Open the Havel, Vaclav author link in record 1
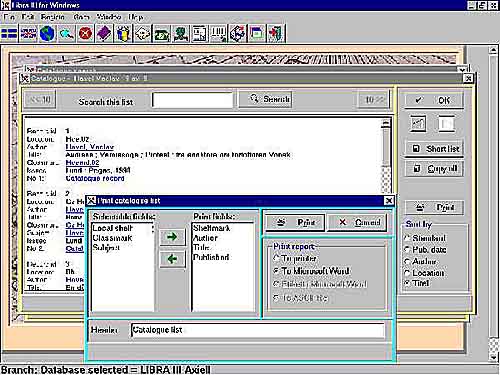Viewport: 500px width, 375px height. 90,147
